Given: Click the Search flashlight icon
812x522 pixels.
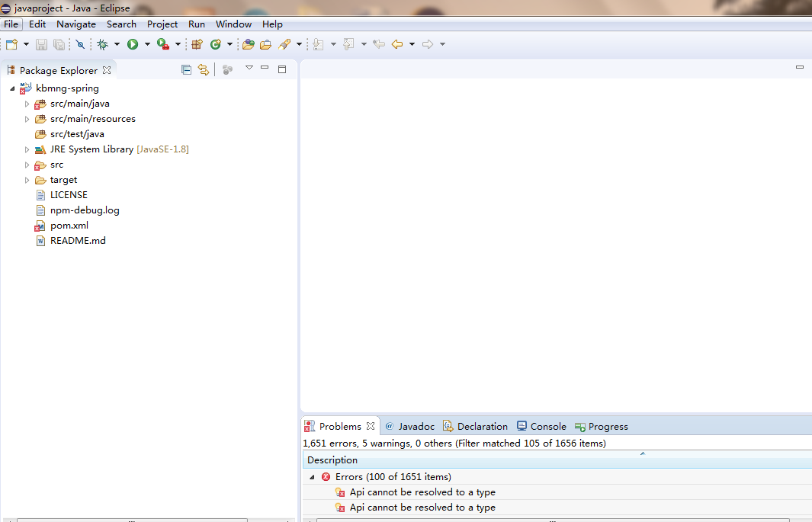Looking at the screenshot, I should [x=284, y=44].
